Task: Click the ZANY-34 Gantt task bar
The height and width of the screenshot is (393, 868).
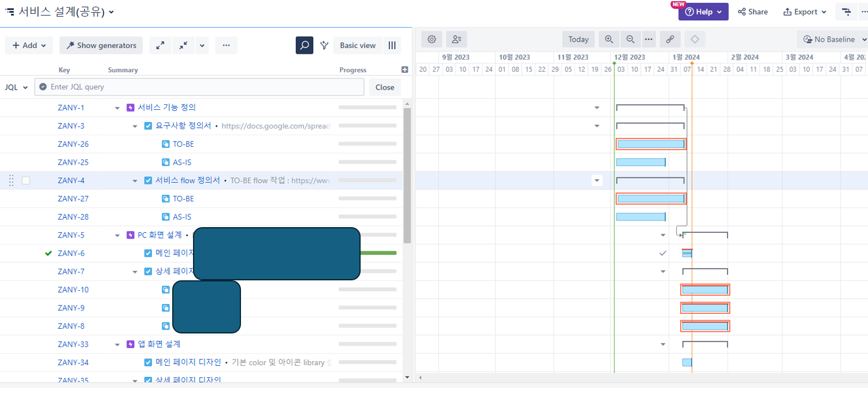Action: 687,362
